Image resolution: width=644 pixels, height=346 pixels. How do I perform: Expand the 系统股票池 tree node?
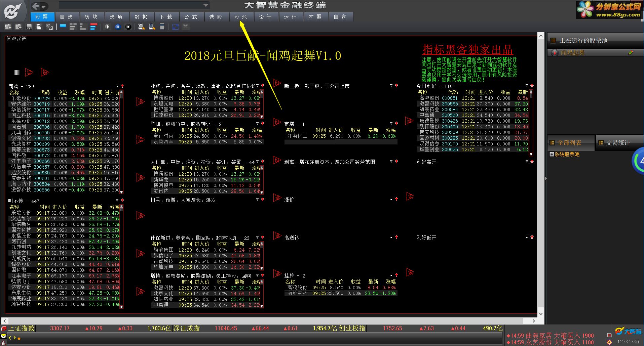552,154
